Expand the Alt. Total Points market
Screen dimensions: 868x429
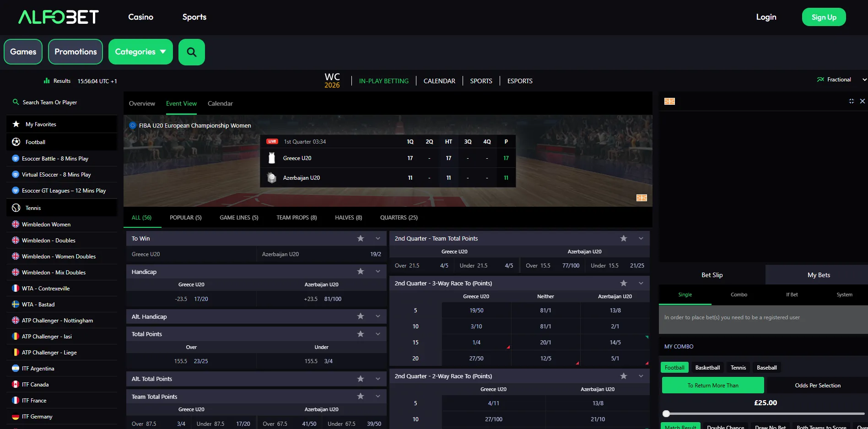click(378, 379)
